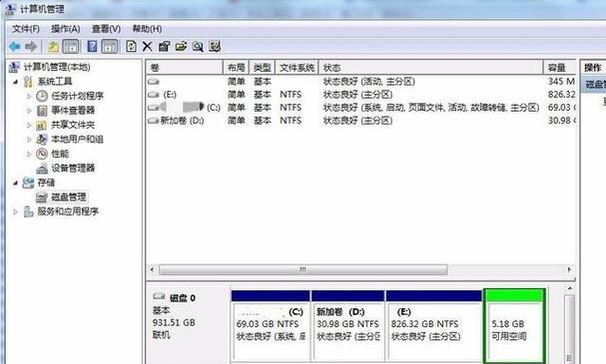Expand the 共享文件夹 tree node
This screenshot has width=606, height=364.
[x=29, y=125]
